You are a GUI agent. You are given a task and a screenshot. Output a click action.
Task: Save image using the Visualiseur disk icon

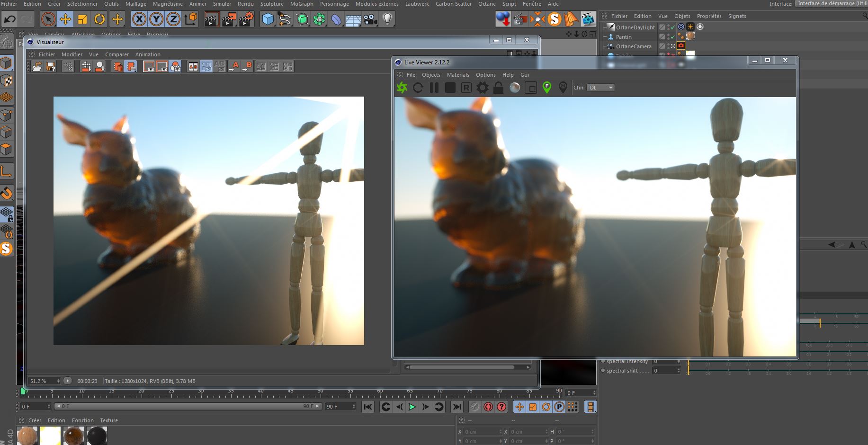tap(51, 67)
